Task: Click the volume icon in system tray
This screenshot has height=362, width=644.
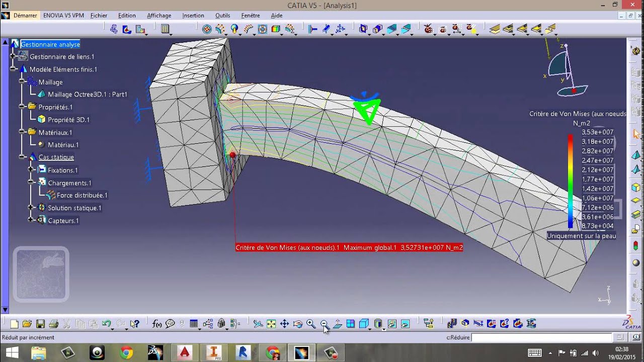Action: [596, 353]
